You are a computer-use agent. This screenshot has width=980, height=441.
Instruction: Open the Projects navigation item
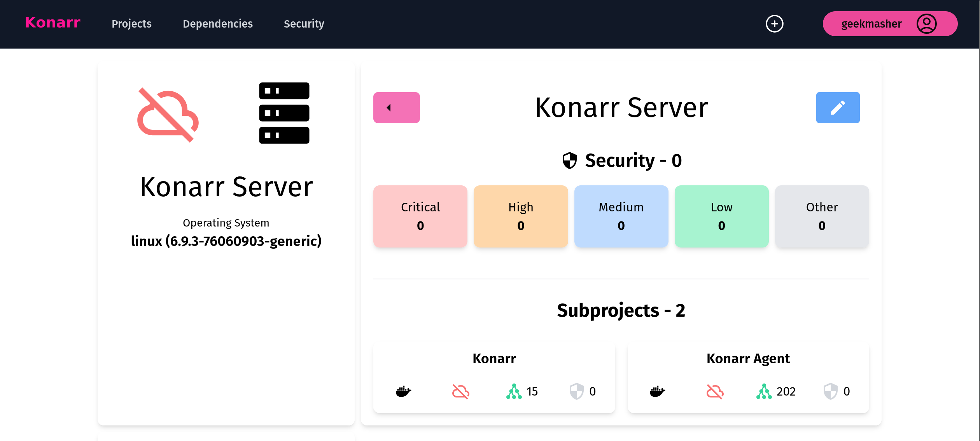(x=131, y=24)
